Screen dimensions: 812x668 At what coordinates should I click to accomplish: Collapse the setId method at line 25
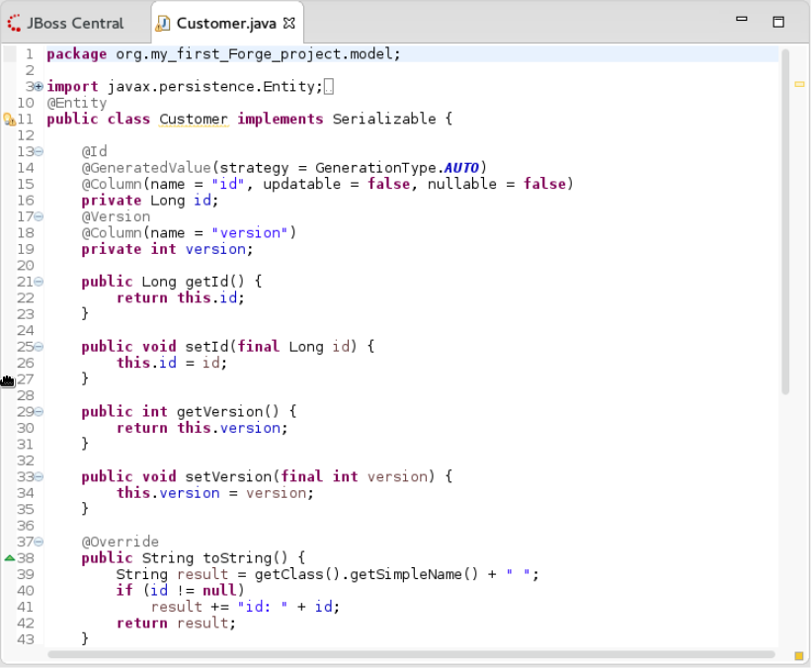click(39, 347)
